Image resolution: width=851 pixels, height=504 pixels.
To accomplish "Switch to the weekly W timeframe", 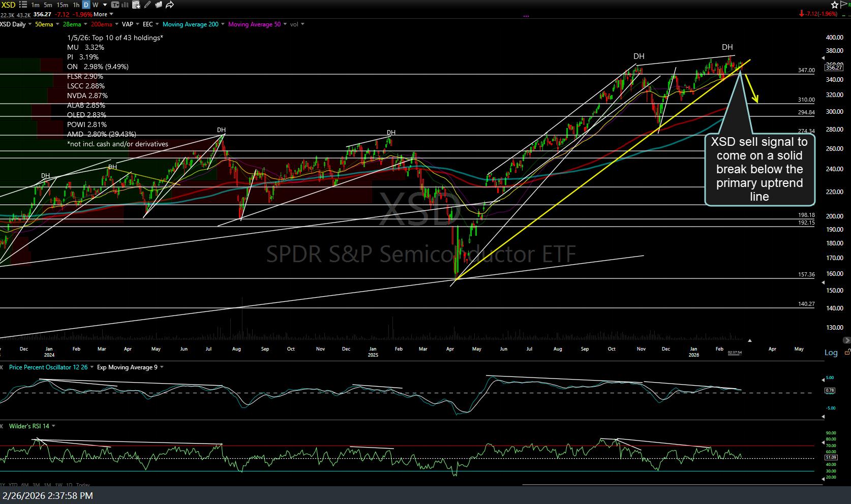I will (96, 5).
